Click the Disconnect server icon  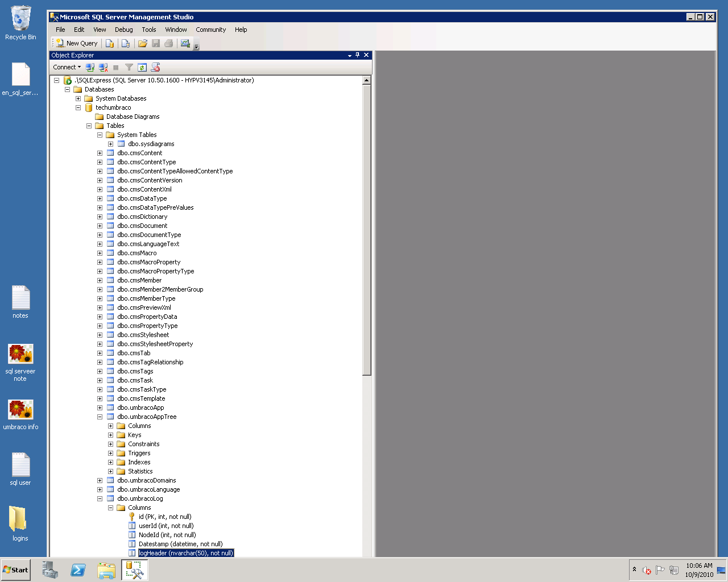click(x=103, y=67)
